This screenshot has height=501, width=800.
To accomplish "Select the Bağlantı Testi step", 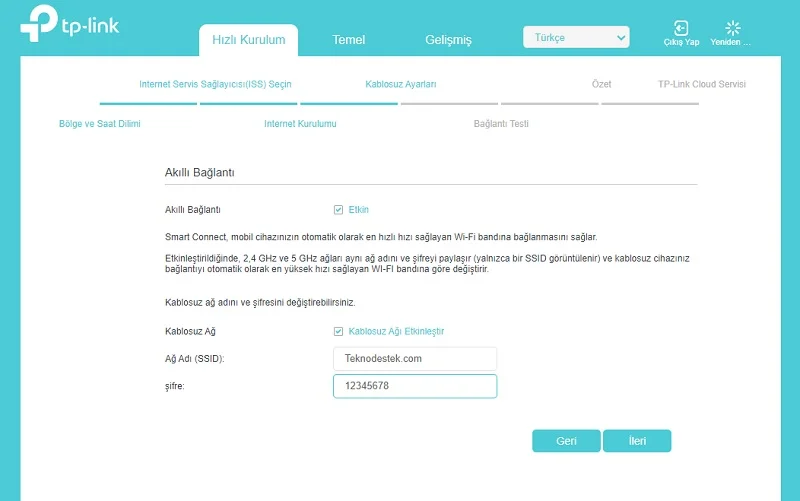I will 501,124.
